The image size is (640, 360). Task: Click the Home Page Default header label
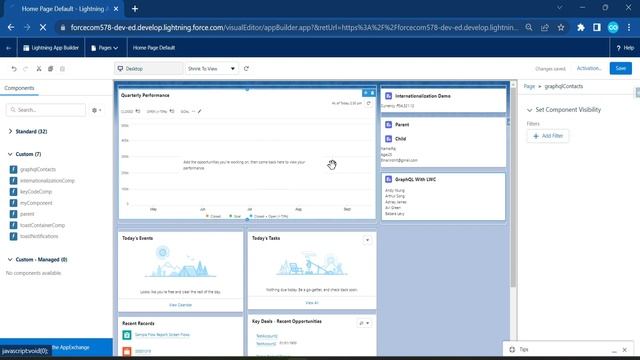click(x=154, y=48)
